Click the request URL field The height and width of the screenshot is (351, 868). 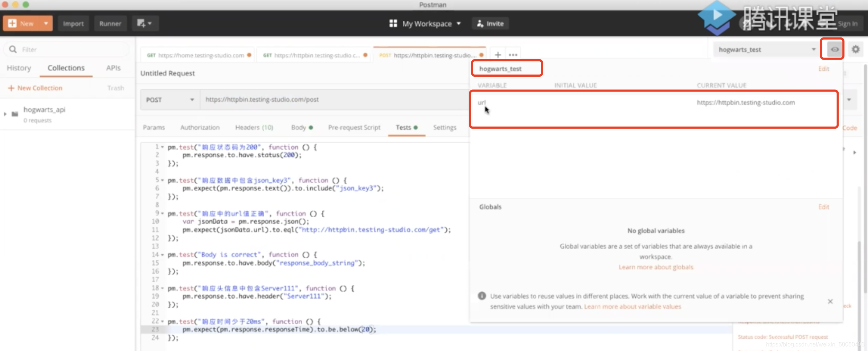pyautogui.click(x=334, y=100)
